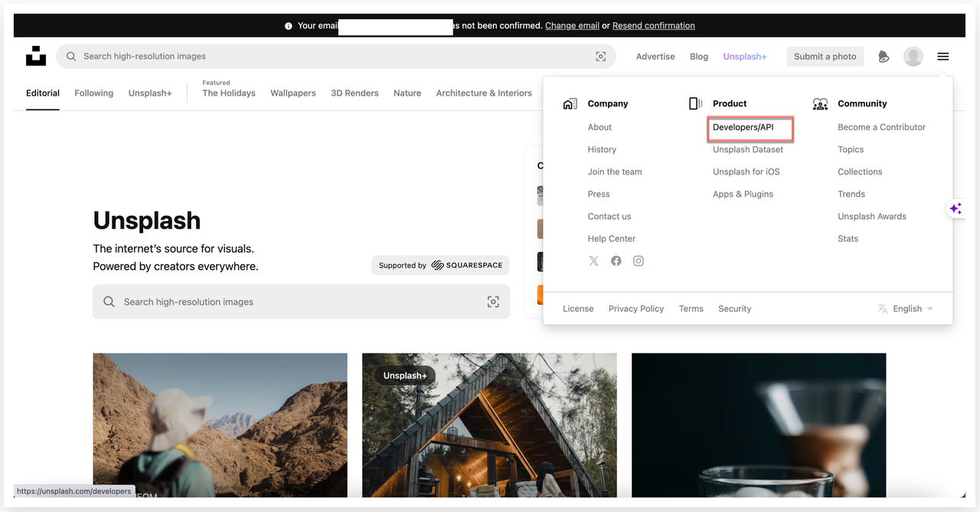Image resolution: width=980 pixels, height=512 pixels.
Task: Visit Unsplash Instagram icon
Action: (639, 261)
